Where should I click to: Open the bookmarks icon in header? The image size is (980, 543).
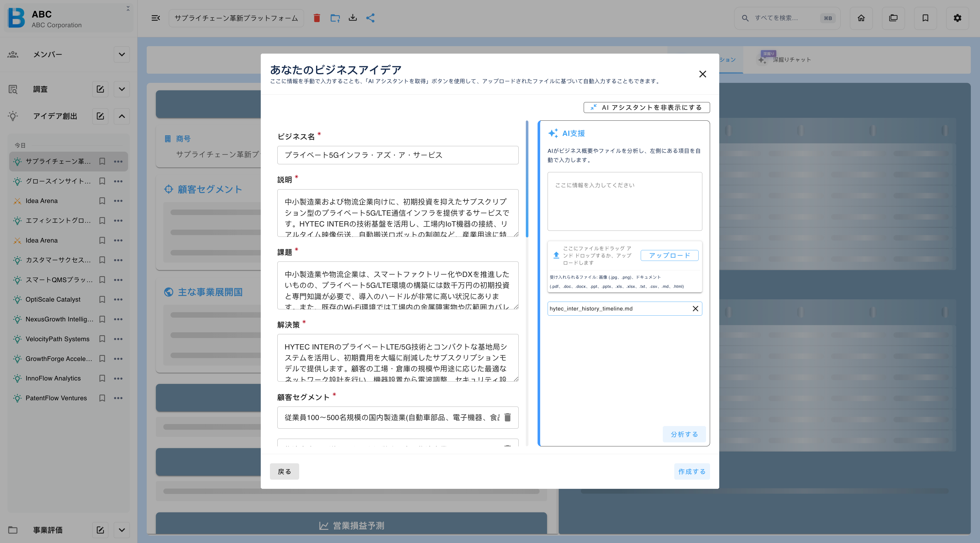click(x=925, y=18)
